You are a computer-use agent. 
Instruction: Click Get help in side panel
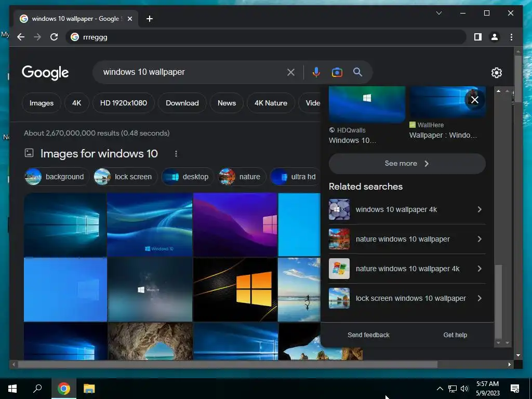[455, 335]
